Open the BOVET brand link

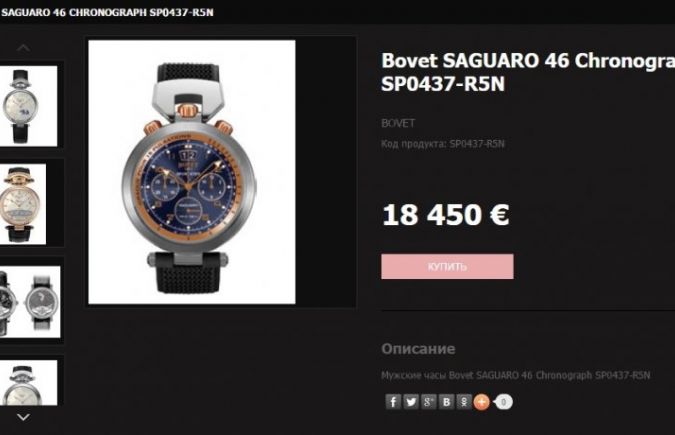398,124
